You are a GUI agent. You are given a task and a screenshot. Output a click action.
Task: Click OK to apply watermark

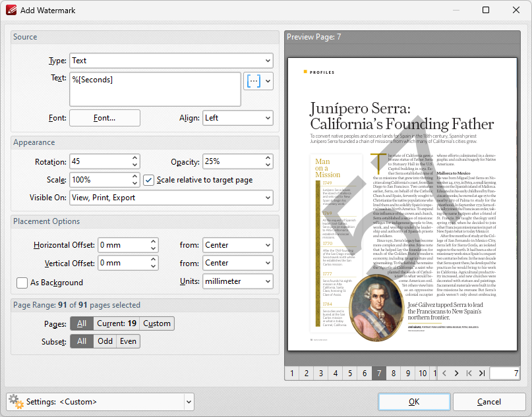[x=414, y=402]
